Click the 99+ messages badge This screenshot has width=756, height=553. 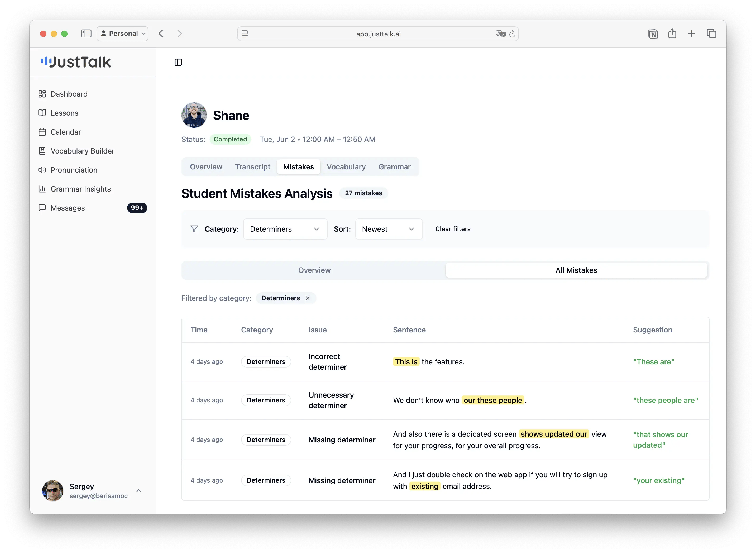[x=137, y=208]
